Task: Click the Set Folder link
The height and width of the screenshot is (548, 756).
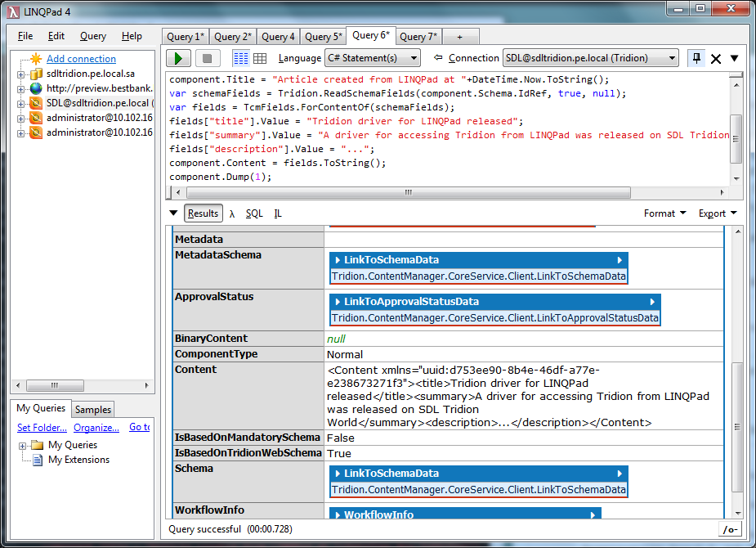Action: point(42,427)
